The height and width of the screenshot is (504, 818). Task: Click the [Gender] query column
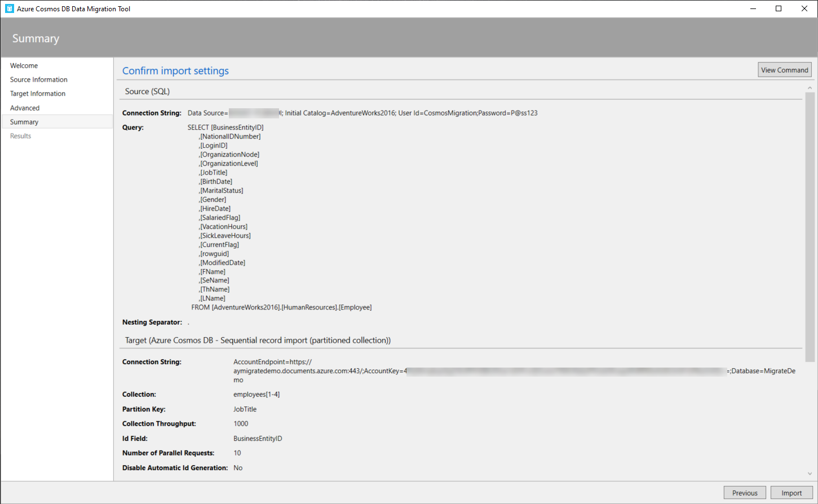tap(213, 200)
